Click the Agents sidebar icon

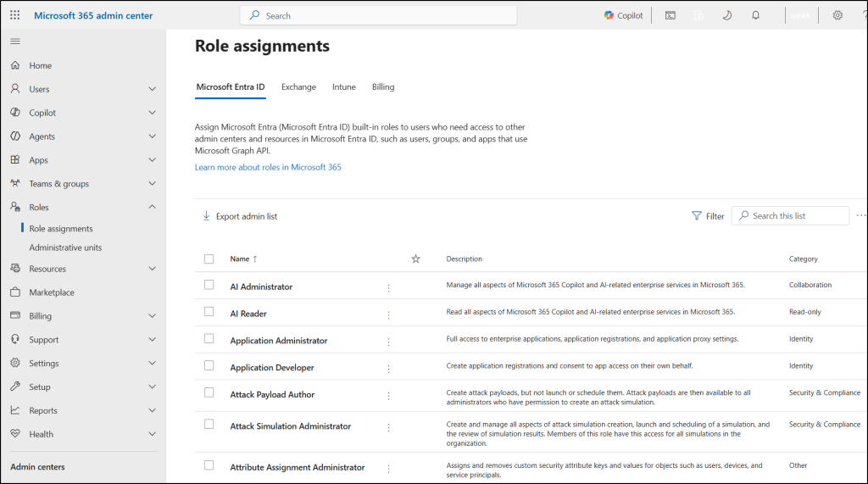(15, 136)
